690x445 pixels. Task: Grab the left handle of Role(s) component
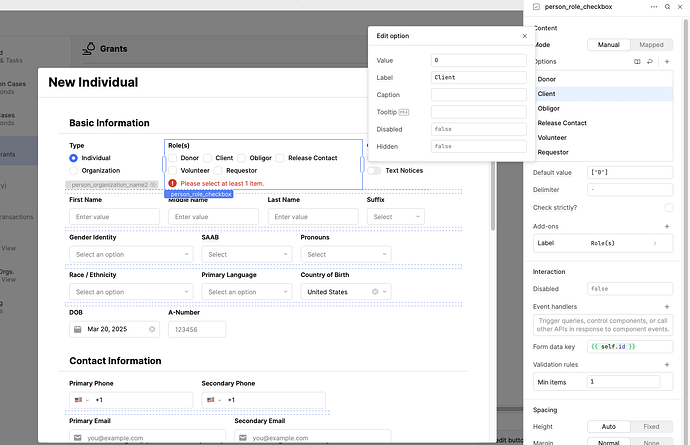tap(164, 165)
